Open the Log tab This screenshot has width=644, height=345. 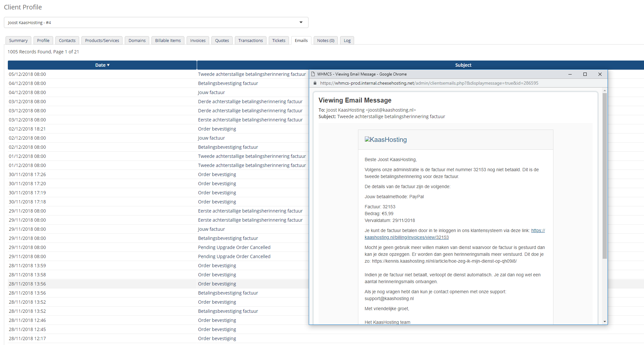347,40
